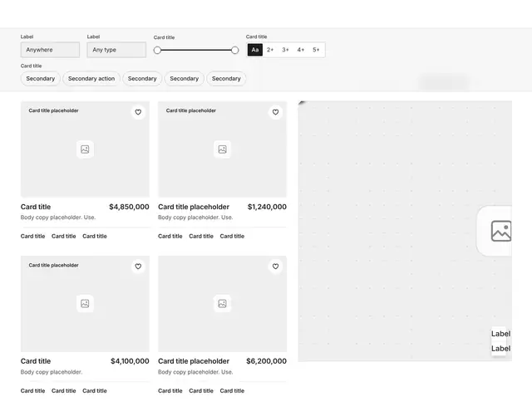Image resolution: width=532 pixels, height=406 pixels.
Task: Select the 2+ segmented option
Action: 270,50
